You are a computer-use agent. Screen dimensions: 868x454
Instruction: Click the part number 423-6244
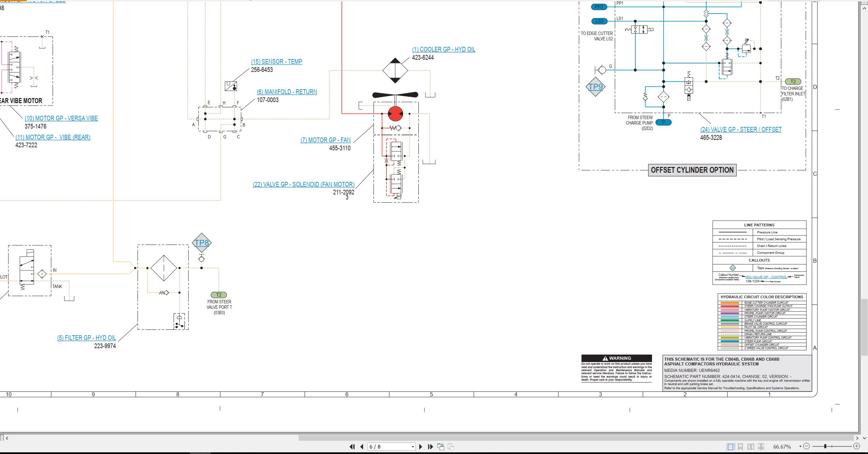(x=423, y=57)
